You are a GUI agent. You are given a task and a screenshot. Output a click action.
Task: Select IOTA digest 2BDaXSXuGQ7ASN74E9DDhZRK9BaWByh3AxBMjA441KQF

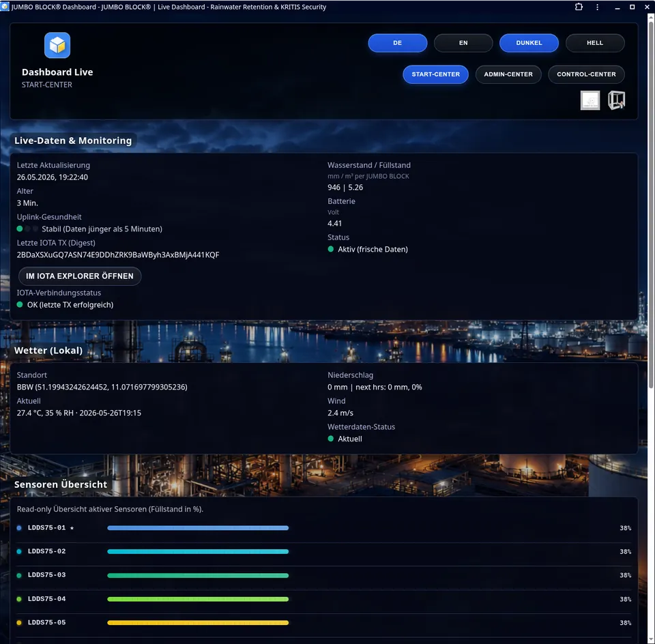[x=118, y=254]
